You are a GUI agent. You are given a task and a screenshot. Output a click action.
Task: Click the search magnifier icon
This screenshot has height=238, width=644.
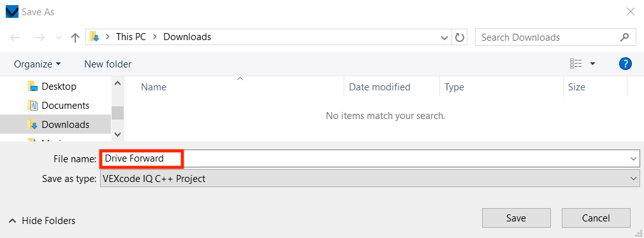(x=624, y=38)
